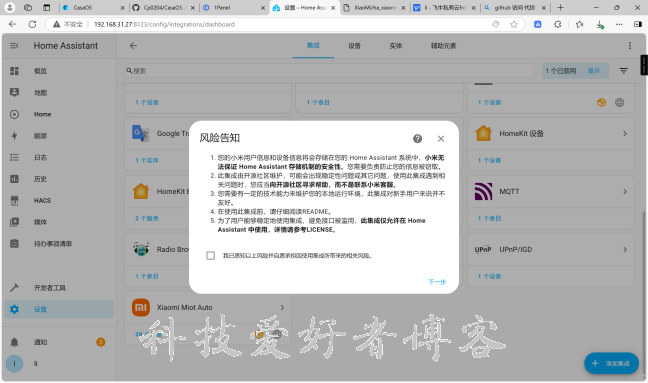648x383 pixels.
Task: Switch to 辅助元素 helpers tab
Action: (443, 46)
